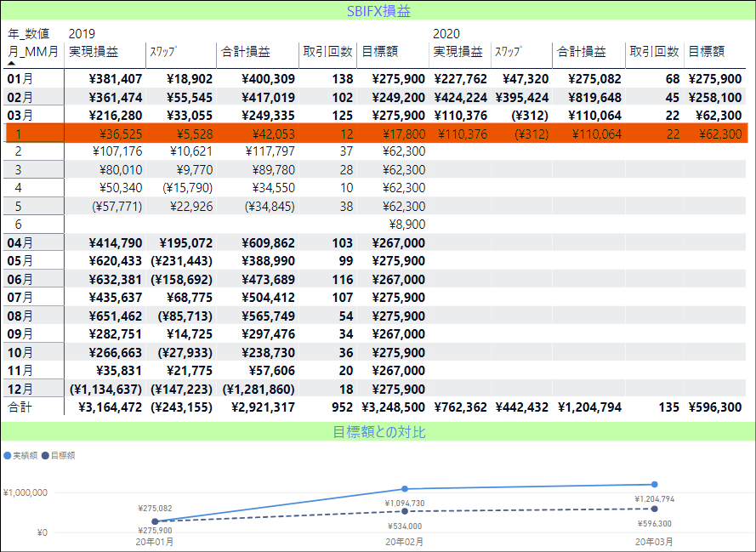The height and width of the screenshot is (552, 756).
Task: Click the ¥42,053 cell in the highlighted row
Action: pos(274,134)
